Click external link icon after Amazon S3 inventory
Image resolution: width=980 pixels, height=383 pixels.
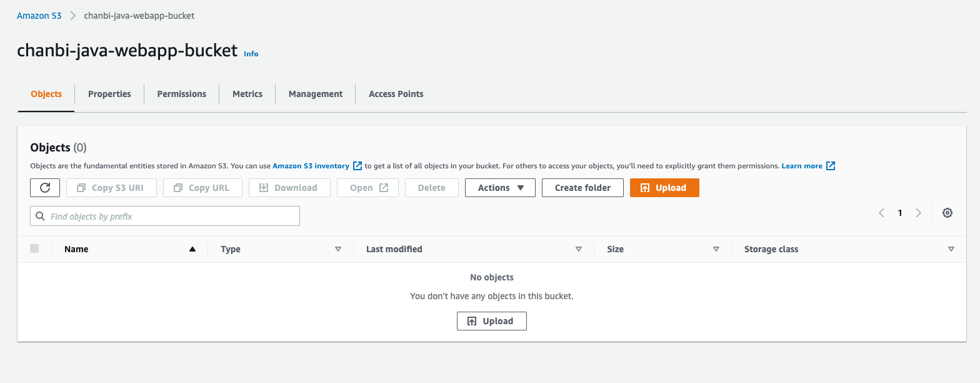tap(357, 166)
